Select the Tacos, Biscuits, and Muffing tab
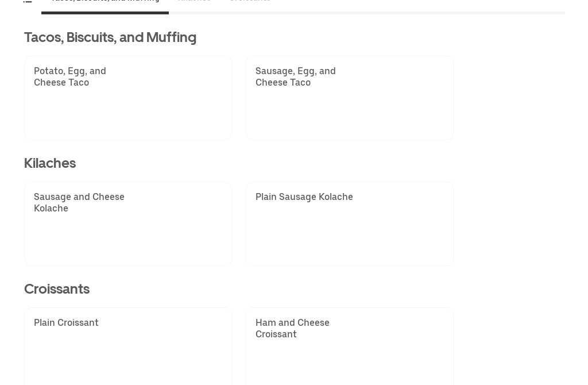 coord(105,2)
